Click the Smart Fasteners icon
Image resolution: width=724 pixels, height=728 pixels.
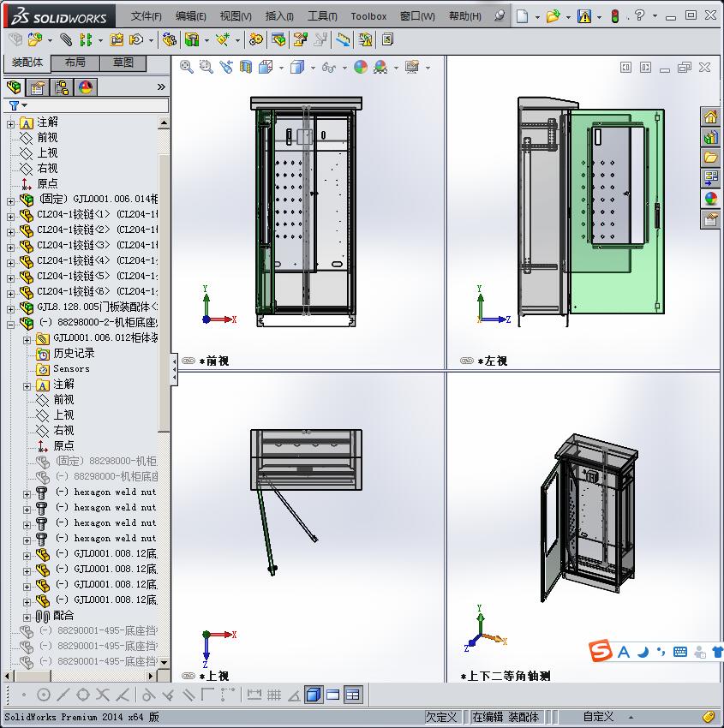point(117,40)
